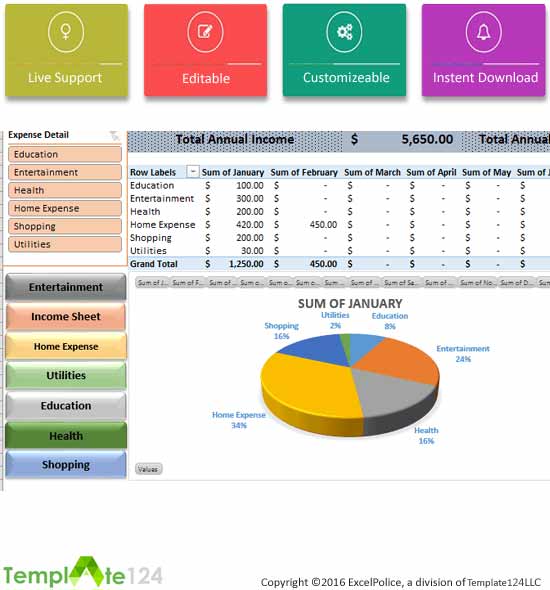Open the silver Education sheet button
Image resolution: width=550 pixels, height=590 pixels.
[x=66, y=406]
